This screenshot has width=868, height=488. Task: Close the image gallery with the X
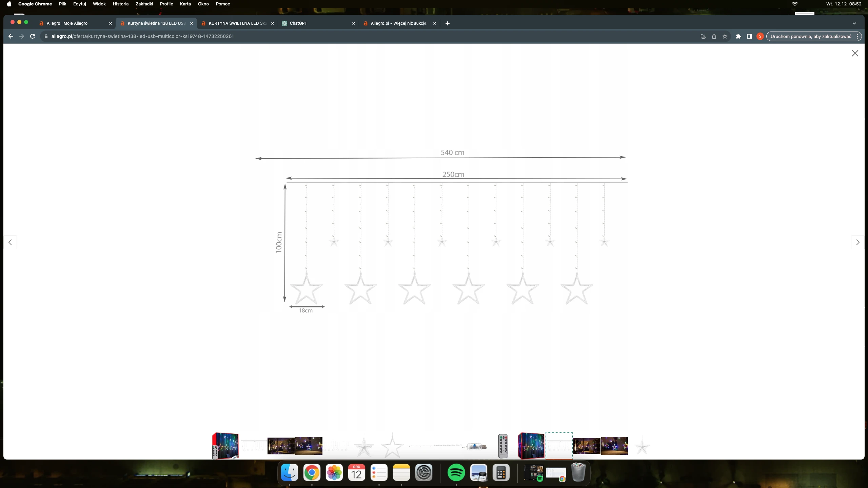point(855,53)
